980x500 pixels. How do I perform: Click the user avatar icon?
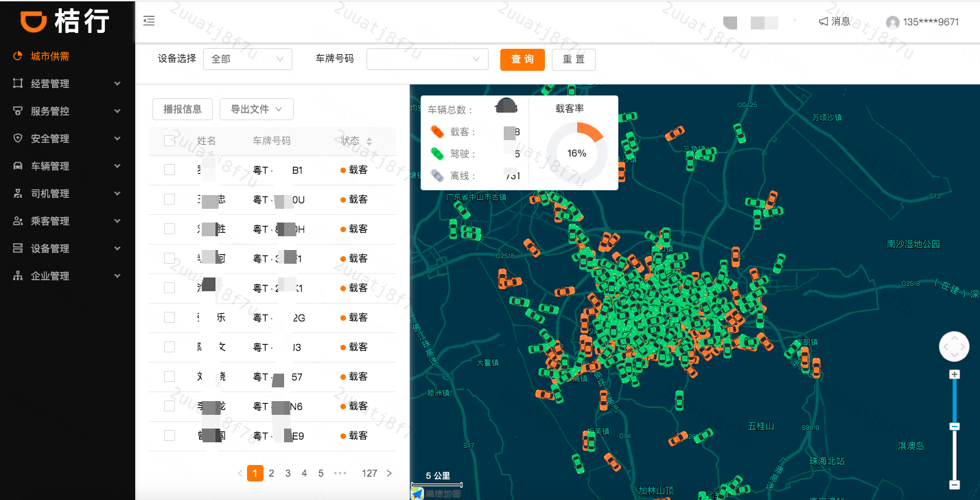pyautogui.click(x=892, y=23)
